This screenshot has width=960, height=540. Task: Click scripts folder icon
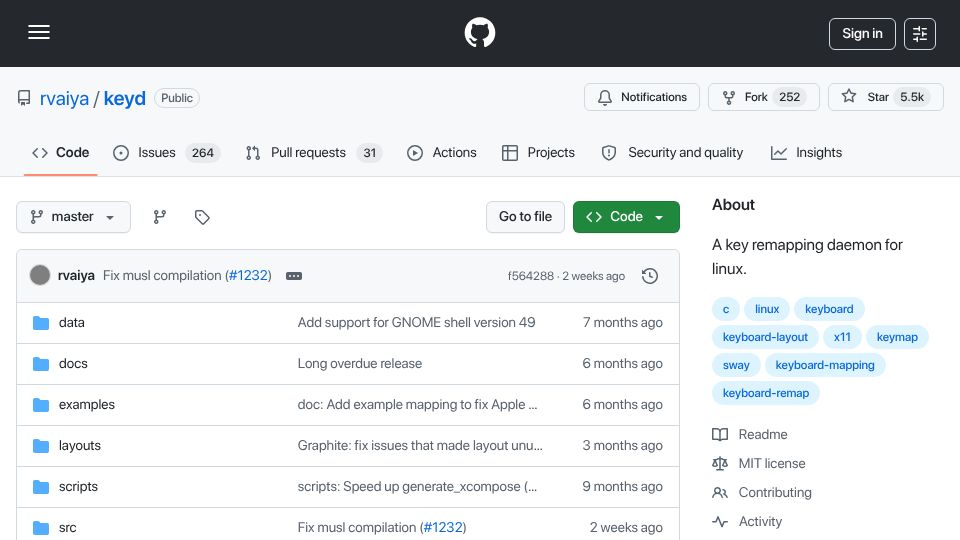point(41,487)
